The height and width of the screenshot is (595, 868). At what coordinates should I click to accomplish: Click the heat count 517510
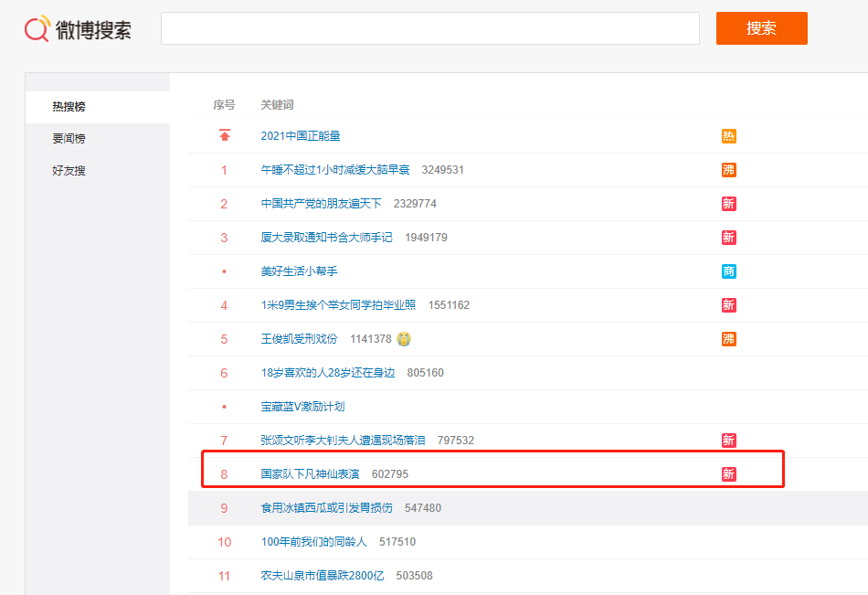[x=397, y=542]
